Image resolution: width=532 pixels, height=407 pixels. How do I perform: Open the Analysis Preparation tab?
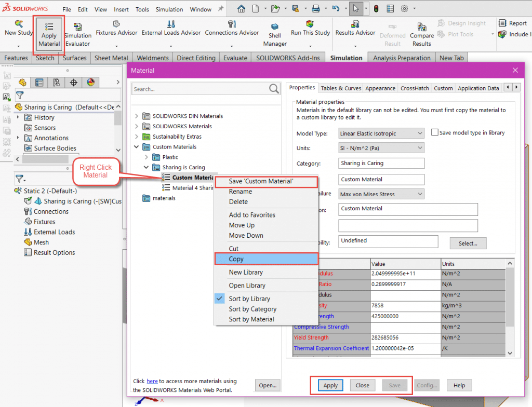coord(402,58)
